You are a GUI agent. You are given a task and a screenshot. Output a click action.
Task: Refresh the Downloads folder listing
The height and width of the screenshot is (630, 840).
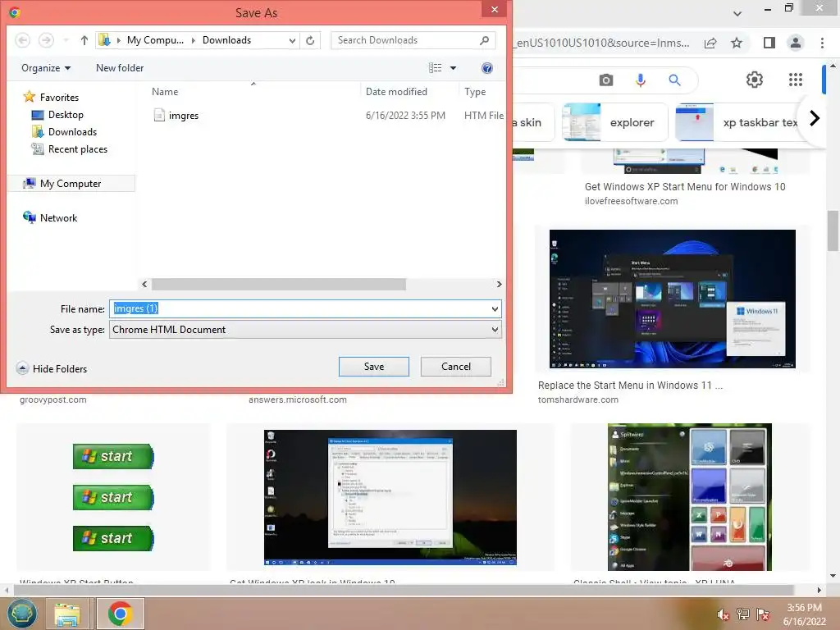pyautogui.click(x=310, y=40)
